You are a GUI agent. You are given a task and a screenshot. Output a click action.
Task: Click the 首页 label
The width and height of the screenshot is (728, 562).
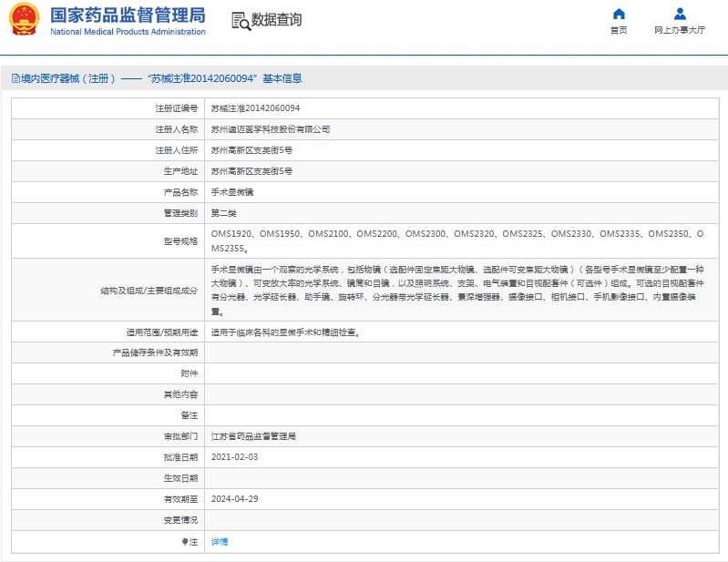[x=619, y=30]
